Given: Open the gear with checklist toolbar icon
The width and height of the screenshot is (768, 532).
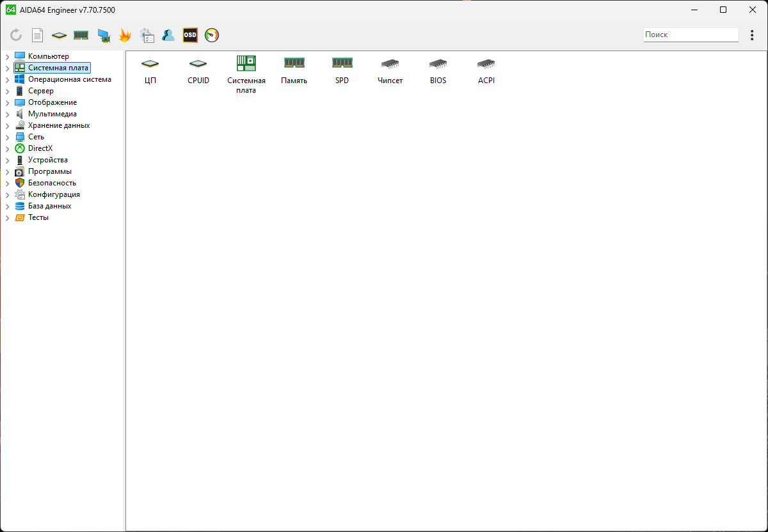Looking at the screenshot, I should coord(147,35).
